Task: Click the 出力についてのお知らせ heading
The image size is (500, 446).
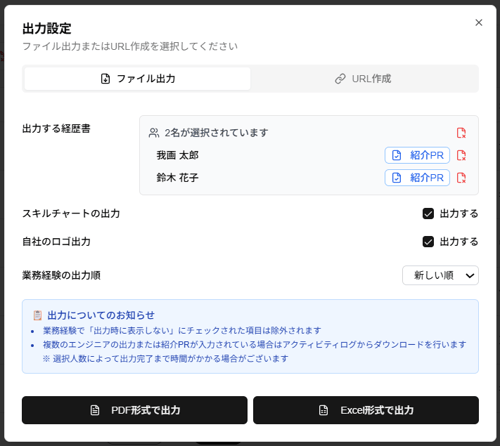Action: 101,315
